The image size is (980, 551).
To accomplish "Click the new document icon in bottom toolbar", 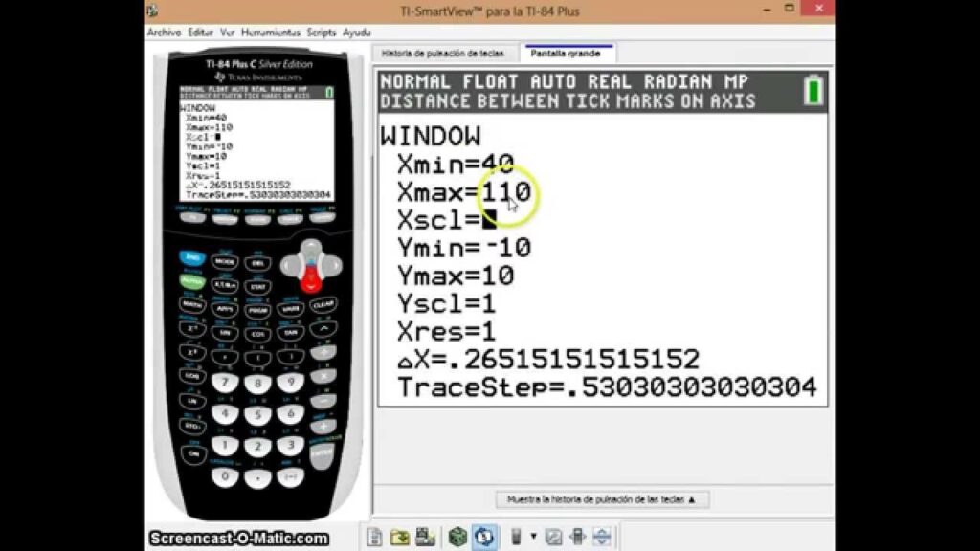I will (375, 537).
